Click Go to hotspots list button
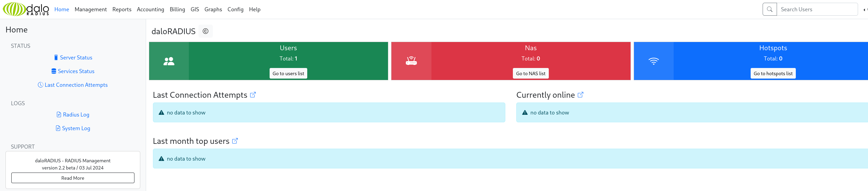 pos(773,73)
